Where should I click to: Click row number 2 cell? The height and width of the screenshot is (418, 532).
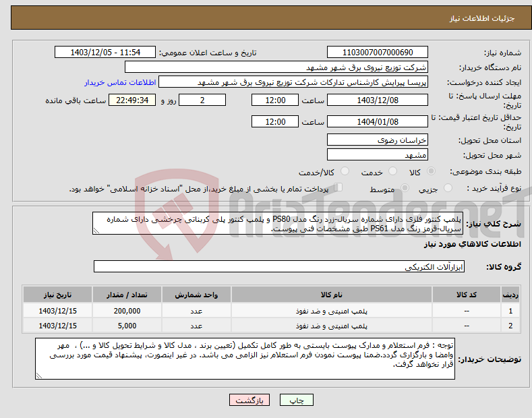tap(510, 326)
